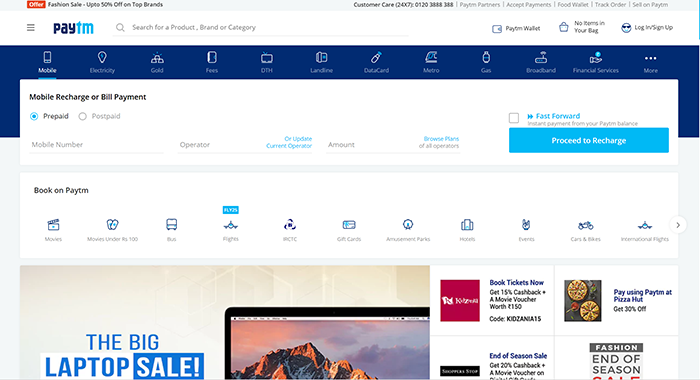Viewport: 700px width, 380px height.
Task: Open the Fashion End of Season Sale tile
Action: (617, 359)
